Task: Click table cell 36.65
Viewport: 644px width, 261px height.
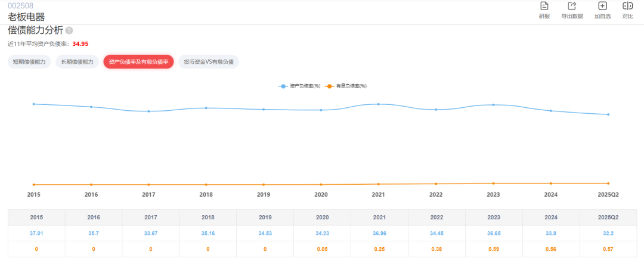Action: pyautogui.click(x=494, y=233)
